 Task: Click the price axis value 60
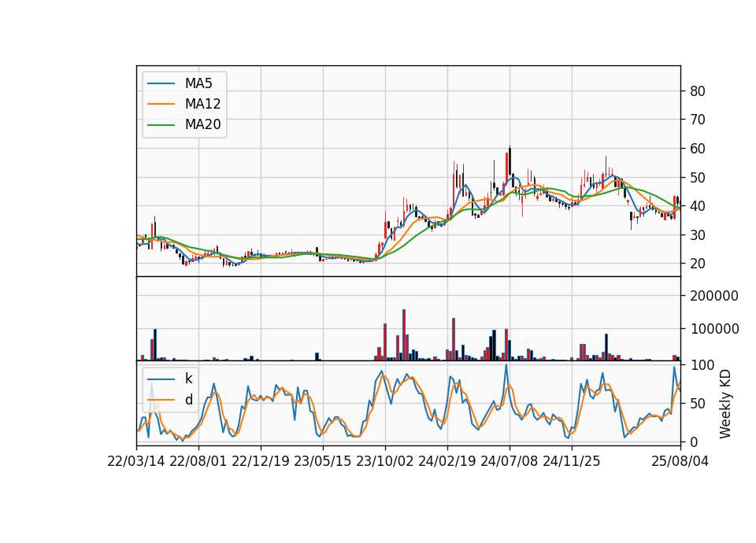697,149
